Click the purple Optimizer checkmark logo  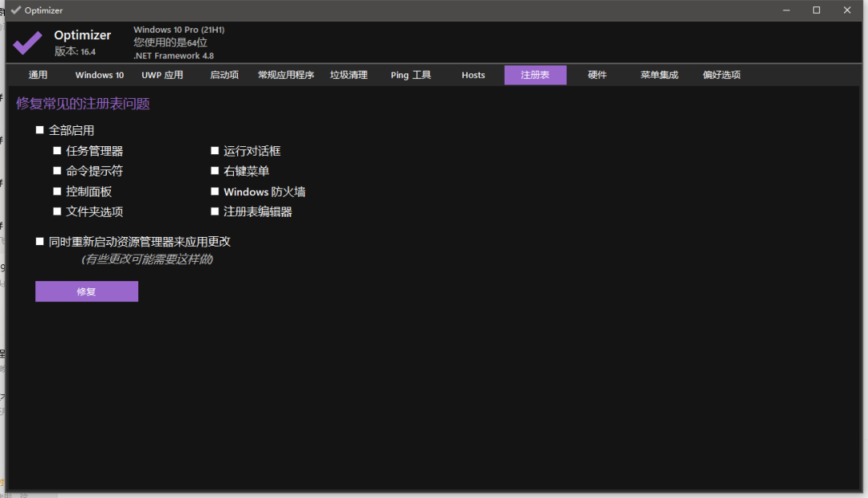(27, 43)
